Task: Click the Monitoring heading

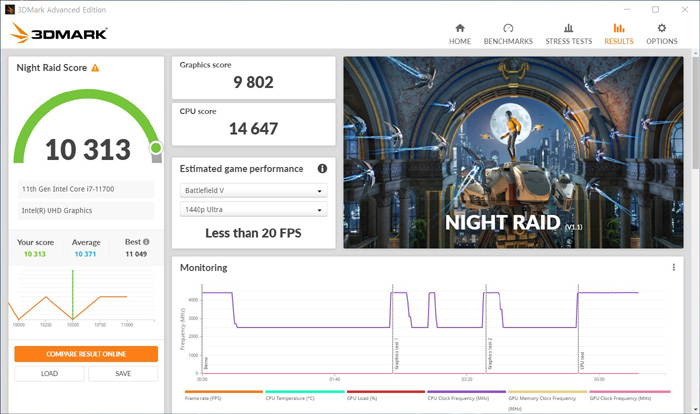Action: click(x=204, y=268)
